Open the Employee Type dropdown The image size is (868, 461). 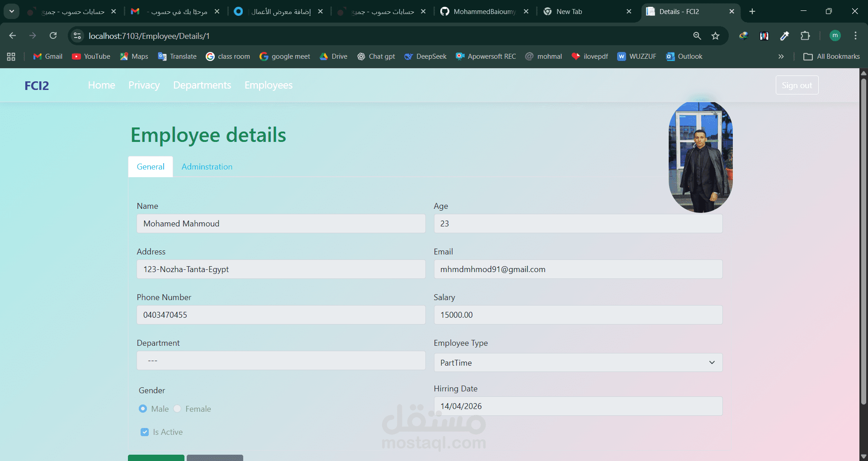[x=578, y=362]
